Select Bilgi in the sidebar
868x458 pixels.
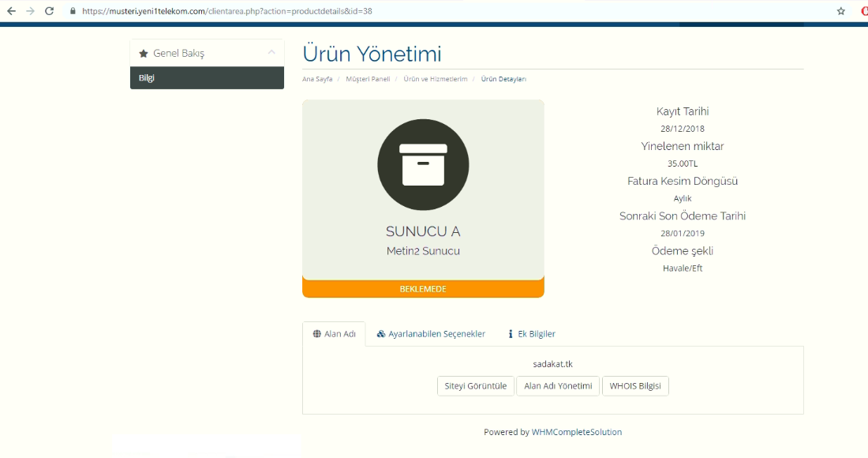pyautogui.click(x=207, y=77)
